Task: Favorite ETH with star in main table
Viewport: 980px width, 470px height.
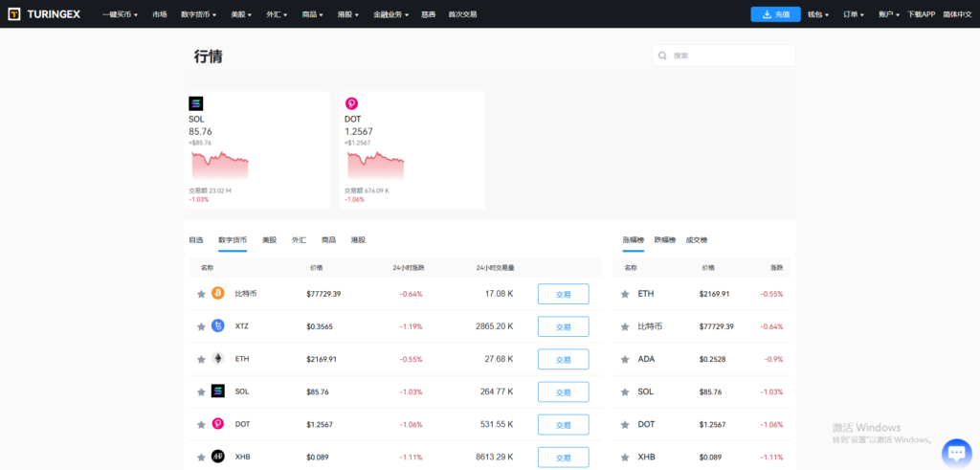Action: click(x=201, y=359)
